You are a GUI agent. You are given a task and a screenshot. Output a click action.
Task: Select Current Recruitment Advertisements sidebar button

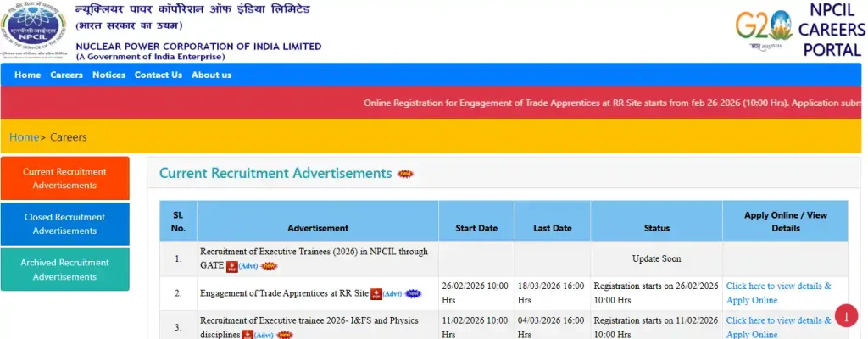point(64,178)
